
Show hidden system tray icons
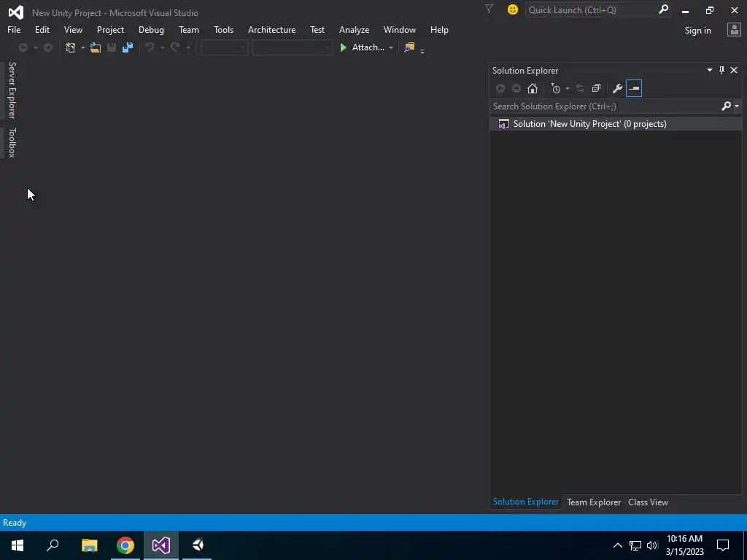coord(617,545)
